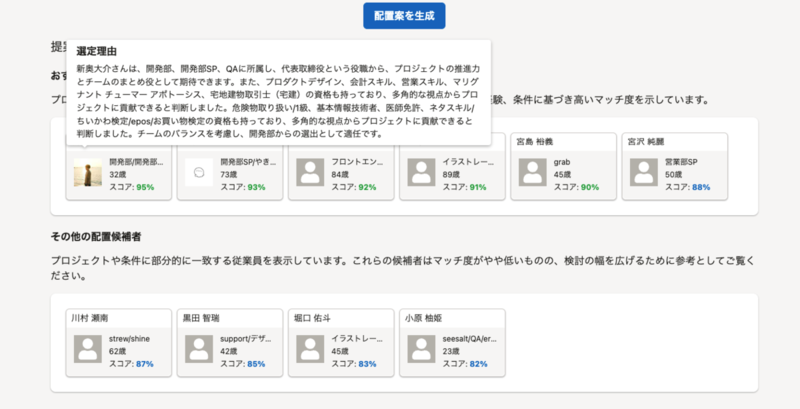Select the 62歳 age text
Viewport: 800px width, 409px height.
pyautogui.click(x=118, y=351)
